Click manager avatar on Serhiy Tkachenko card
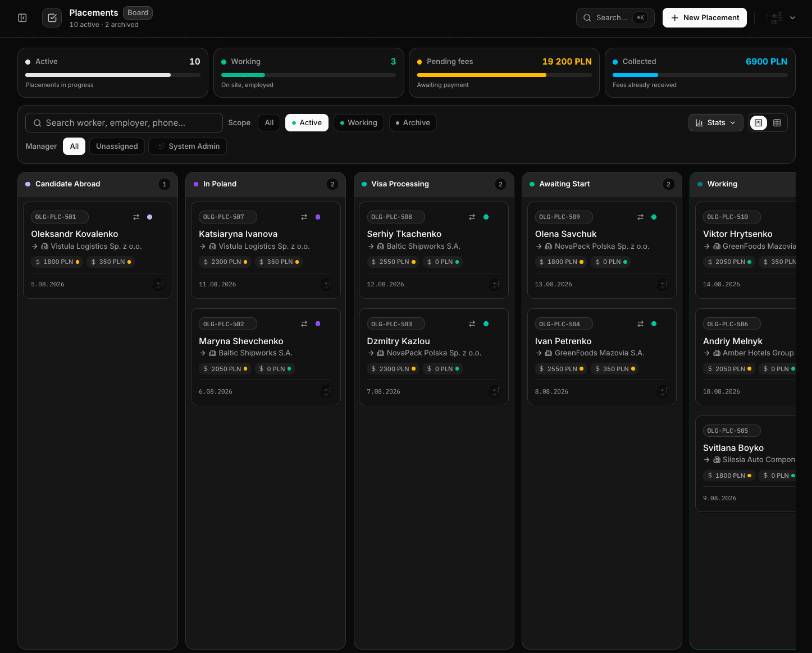812x653 pixels. [495, 285]
